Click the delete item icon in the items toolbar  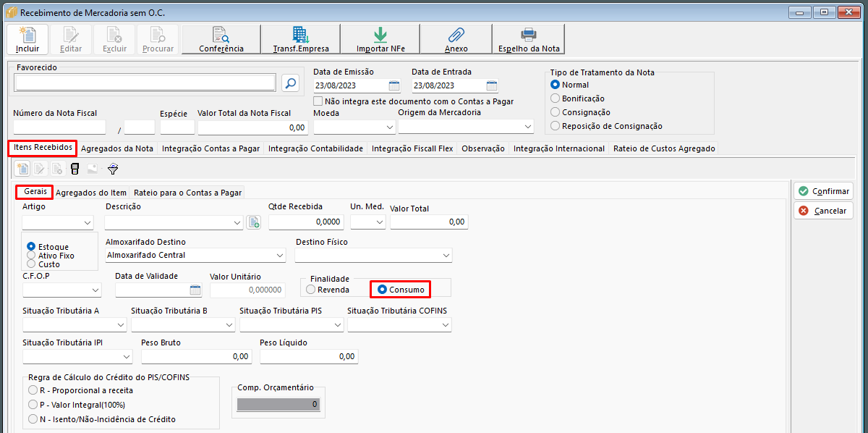pos(57,169)
